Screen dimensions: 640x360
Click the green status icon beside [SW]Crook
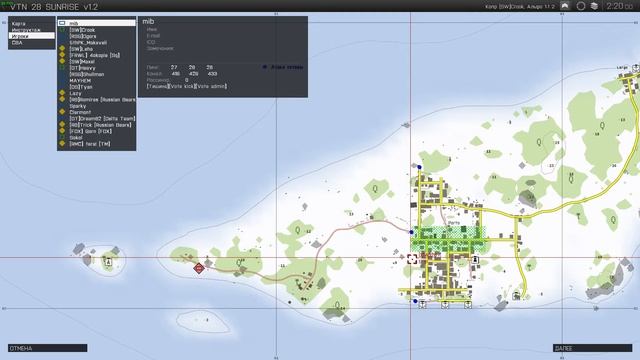click(x=62, y=30)
